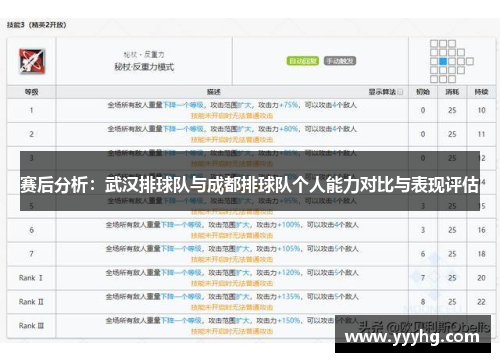The width and height of the screenshot is (500, 362).
Task: Select the Rank III level cell
Action: coord(31,326)
